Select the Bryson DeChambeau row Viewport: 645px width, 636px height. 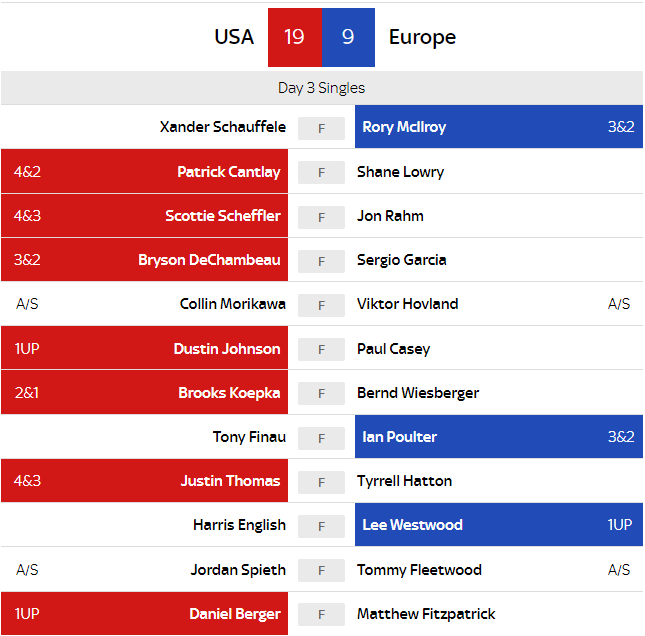pos(144,260)
